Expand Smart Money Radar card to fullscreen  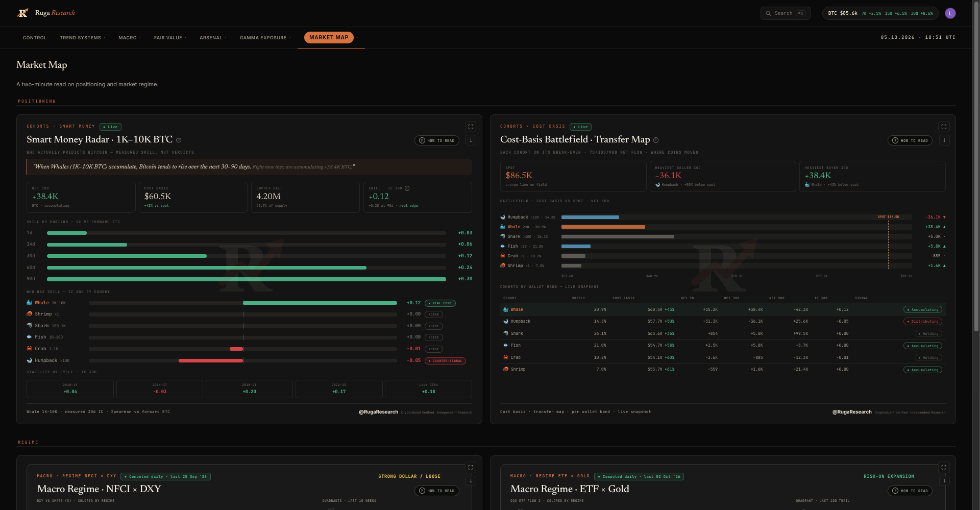(471, 127)
